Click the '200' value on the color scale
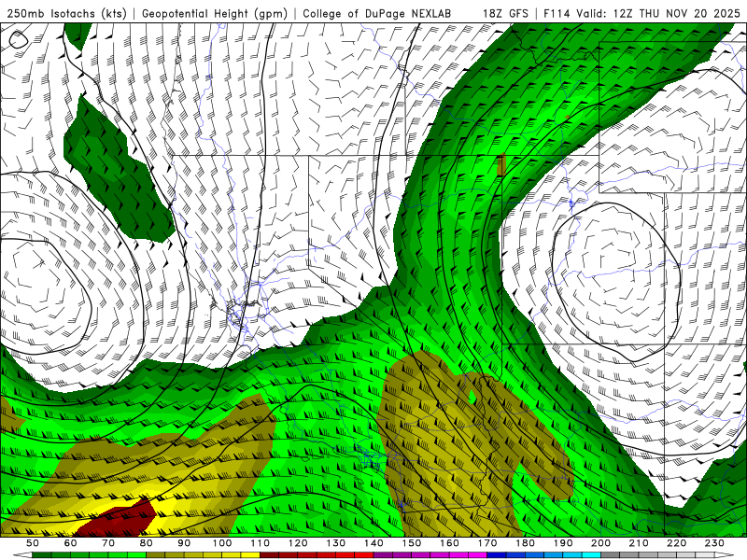The width and height of the screenshot is (747, 560). 600,543
